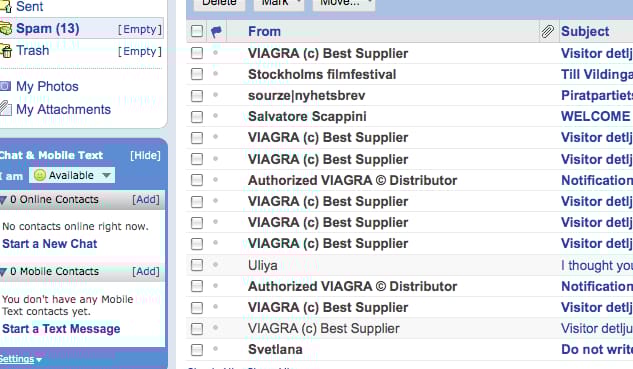
Task: Click the My Photos icon
Action: pos(5,86)
